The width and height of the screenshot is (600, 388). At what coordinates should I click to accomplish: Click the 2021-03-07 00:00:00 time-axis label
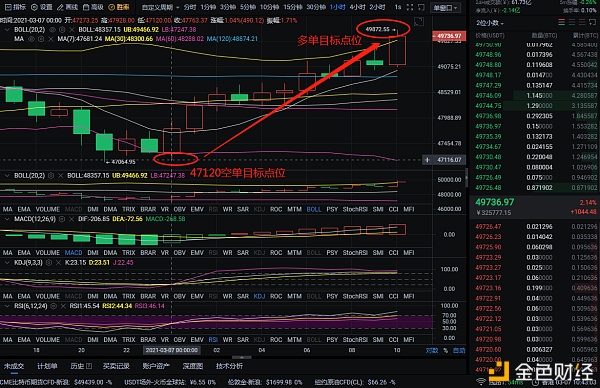171,350
